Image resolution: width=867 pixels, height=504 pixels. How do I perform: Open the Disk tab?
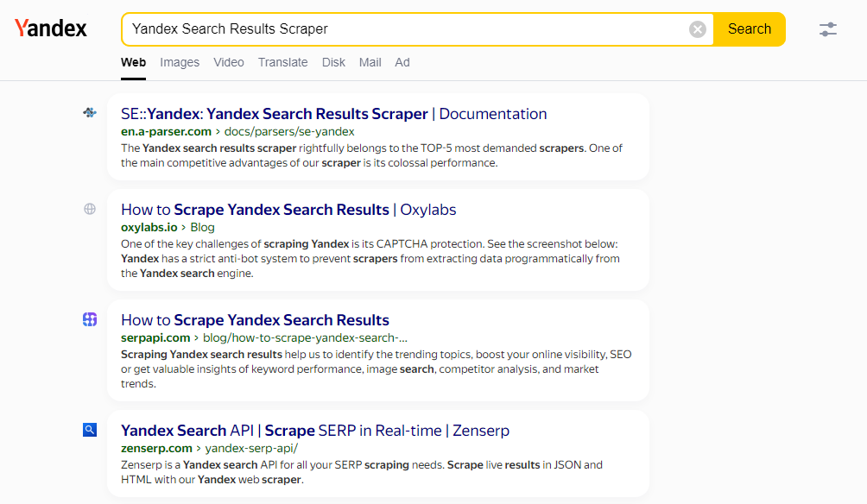(333, 62)
